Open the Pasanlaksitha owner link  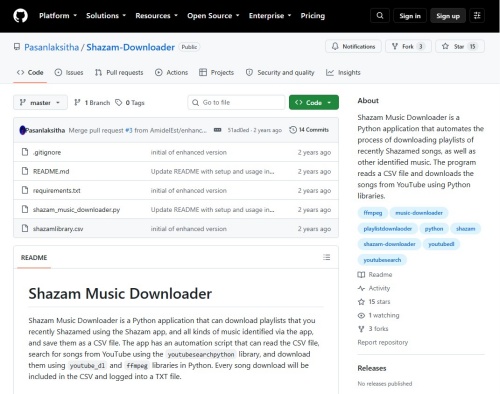(51, 47)
